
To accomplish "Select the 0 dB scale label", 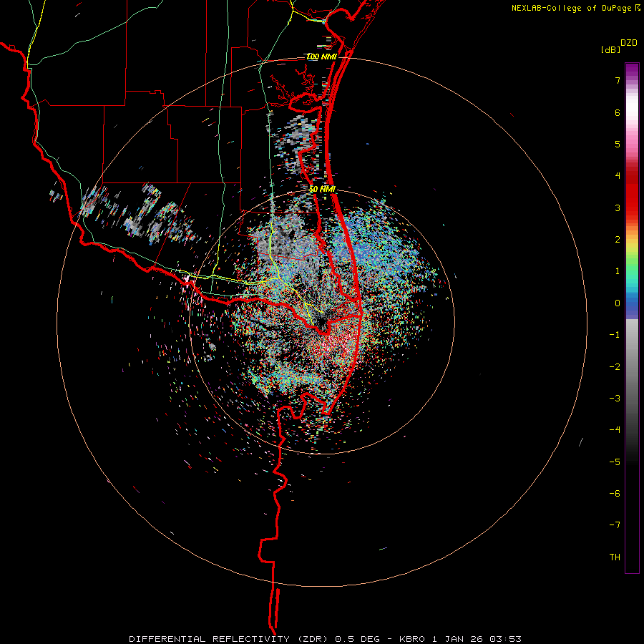I will click(618, 303).
